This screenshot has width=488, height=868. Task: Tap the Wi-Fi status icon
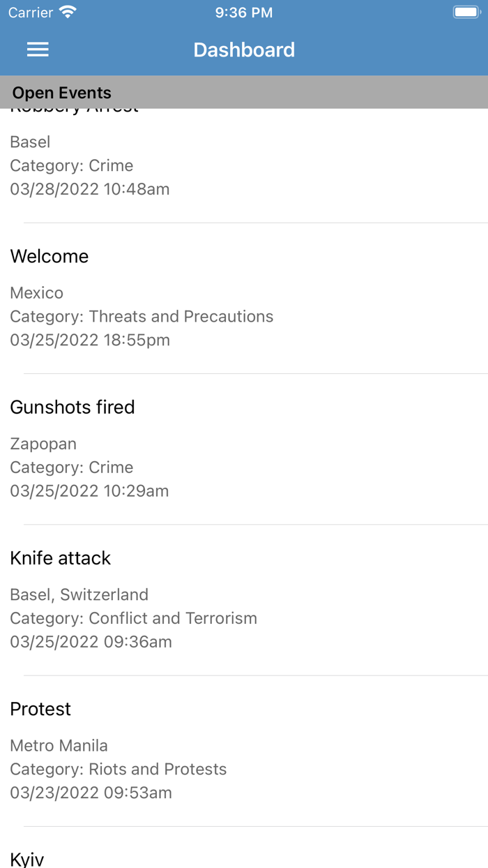[68, 13]
